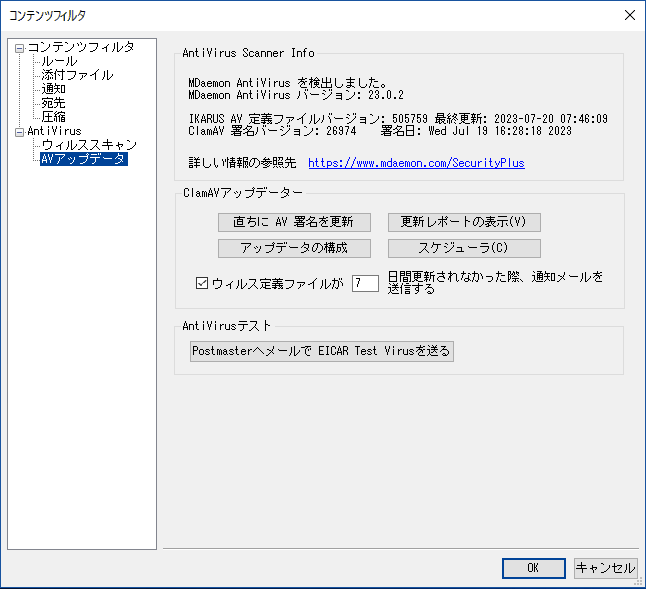Select ウィルススキャン in the tree
646x589 pixels.
[89, 145]
